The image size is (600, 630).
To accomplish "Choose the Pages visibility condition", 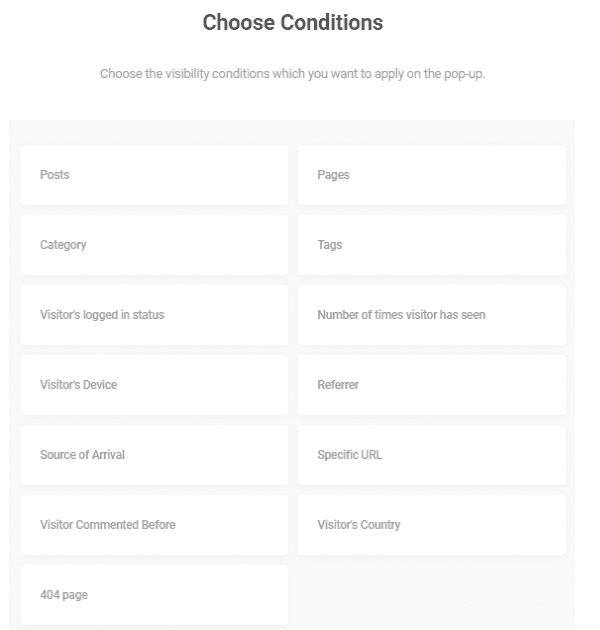I will click(x=431, y=175).
